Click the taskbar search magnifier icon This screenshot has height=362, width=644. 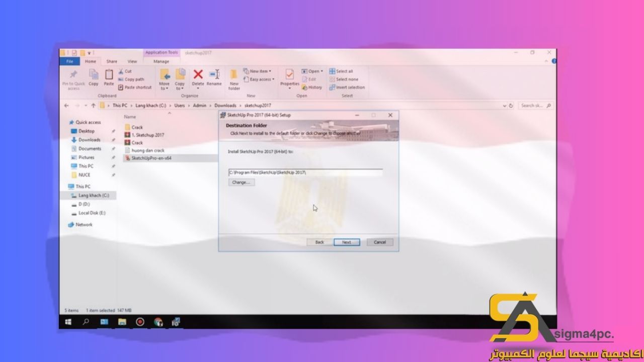[x=86, y=322]
